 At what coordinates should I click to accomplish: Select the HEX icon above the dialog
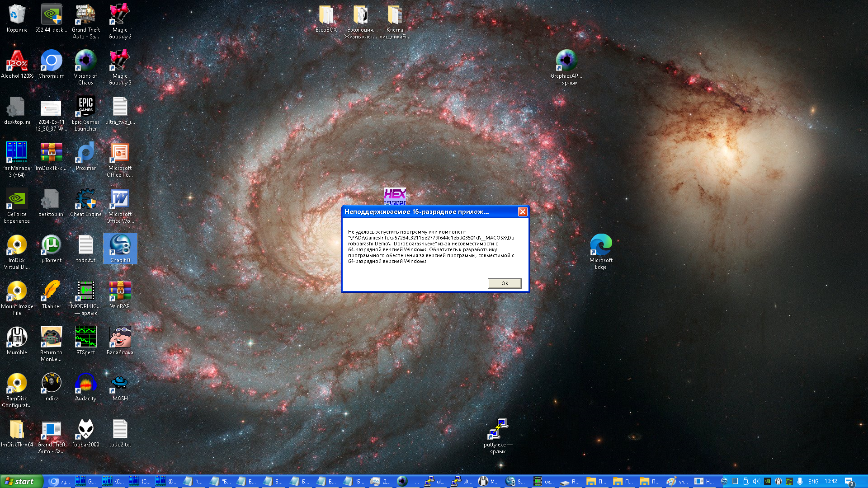click(395, 196)
